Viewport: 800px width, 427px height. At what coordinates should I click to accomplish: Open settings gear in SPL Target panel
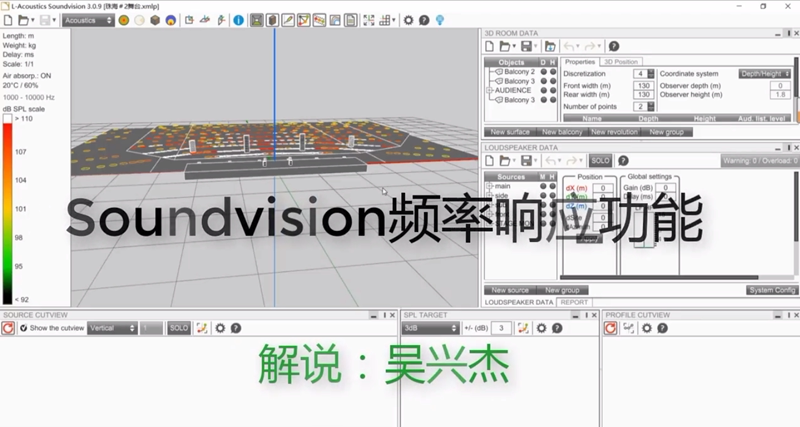(x=541, y=328)
